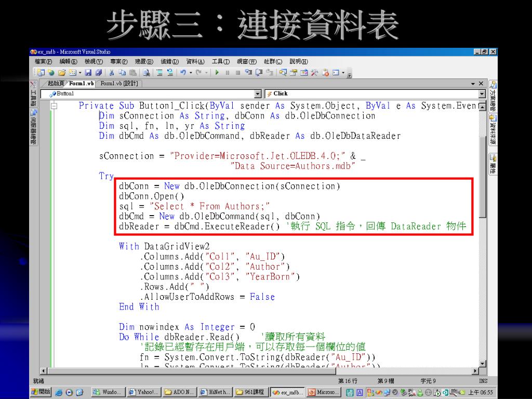Collapse the Button1_Click Sub outline box

pos(54,106)
